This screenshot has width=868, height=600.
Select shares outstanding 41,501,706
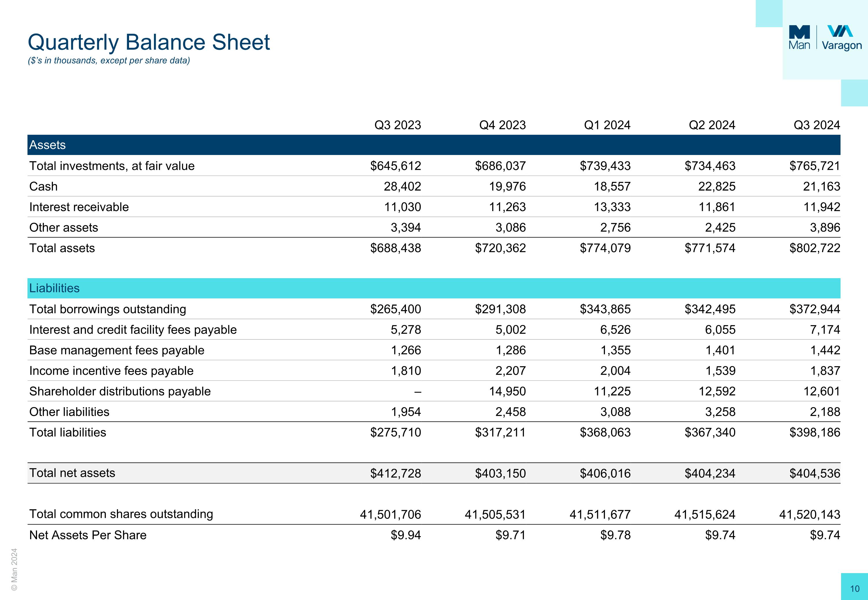click(390, 514)
